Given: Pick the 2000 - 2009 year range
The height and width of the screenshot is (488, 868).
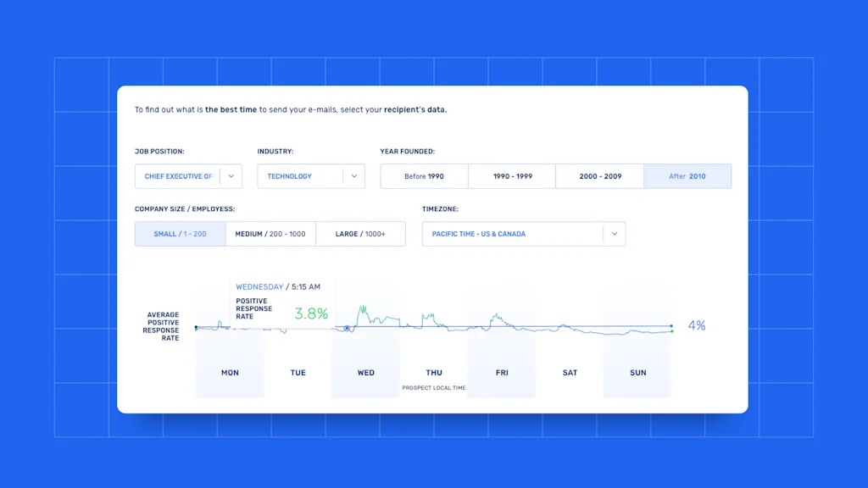Looking at the screenshot, I should coord(600,176).
